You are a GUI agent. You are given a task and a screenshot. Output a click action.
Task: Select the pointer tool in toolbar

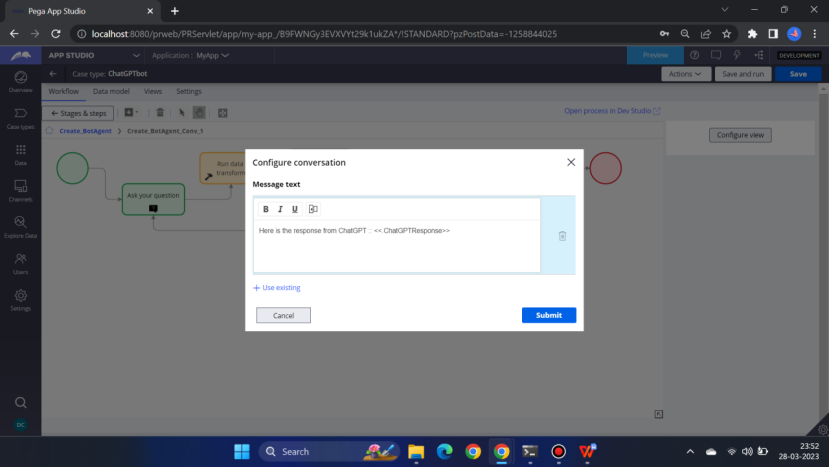tap(182, 112)
